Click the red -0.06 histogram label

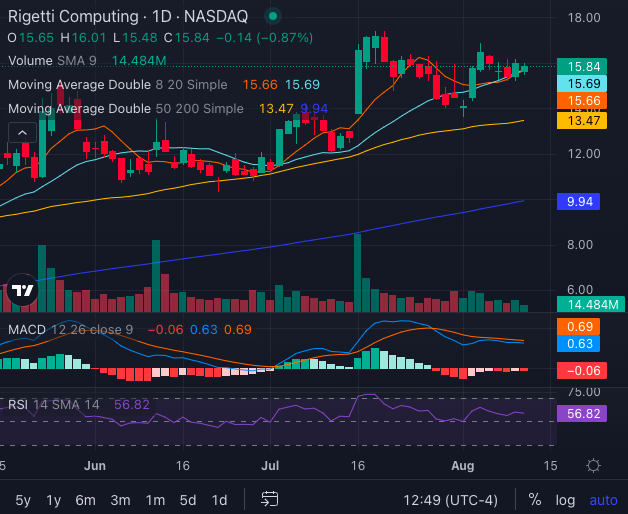coord(582,371)
